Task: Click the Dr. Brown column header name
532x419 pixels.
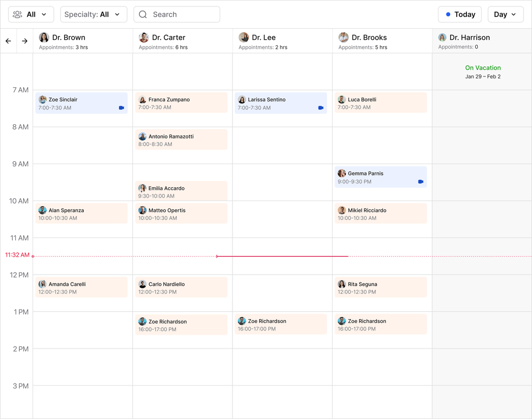Action: (x=68, y=37)
